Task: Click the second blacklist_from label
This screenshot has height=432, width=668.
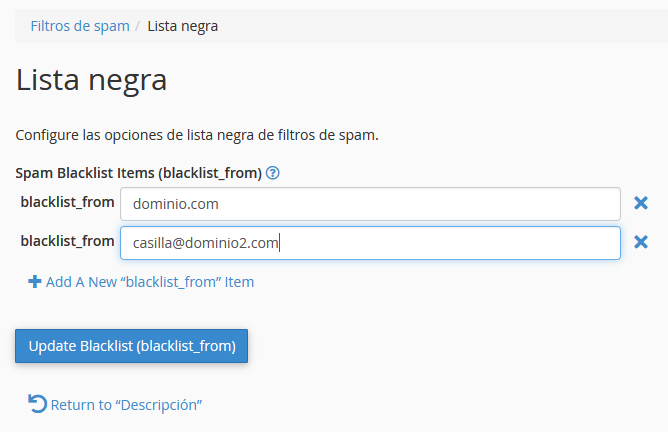Action: pyautogui.click(x=67, y=242)
